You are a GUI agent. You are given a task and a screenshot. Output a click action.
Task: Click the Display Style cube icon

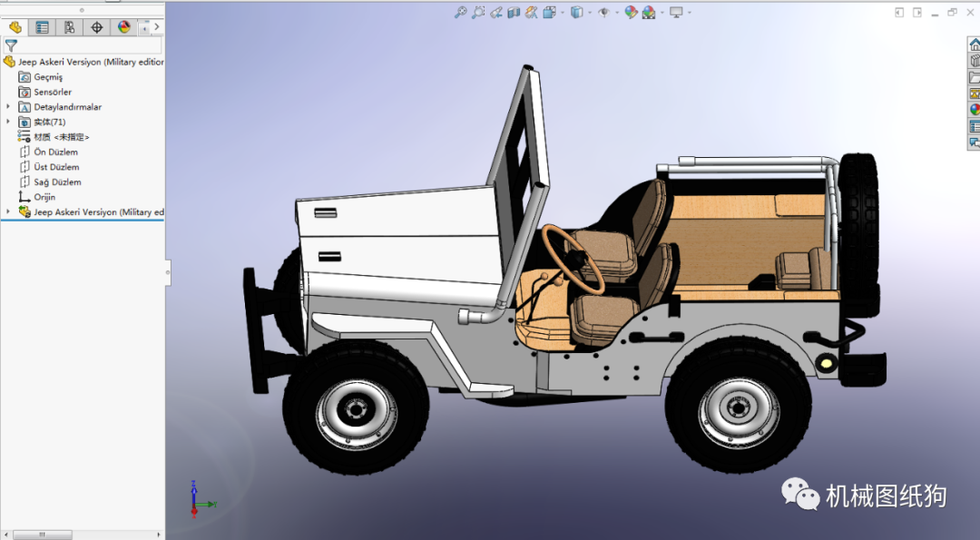point(577,13)
